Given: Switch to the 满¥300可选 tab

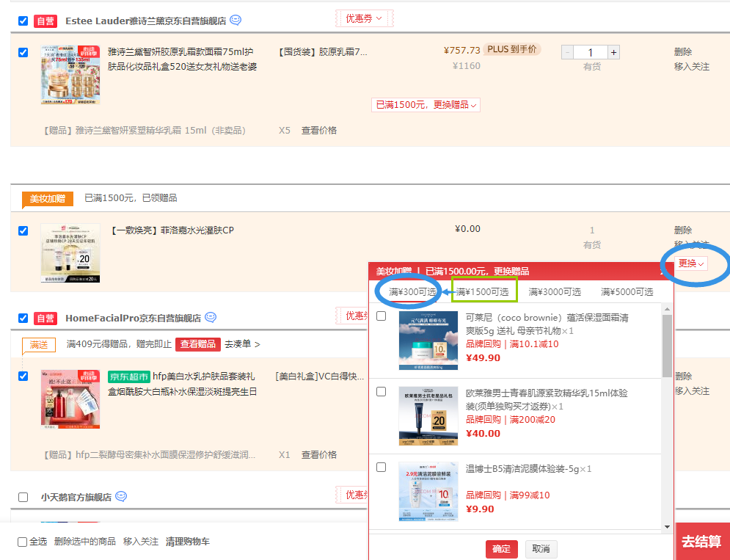Looking at the screenshot, I should (x=412, y=292).
